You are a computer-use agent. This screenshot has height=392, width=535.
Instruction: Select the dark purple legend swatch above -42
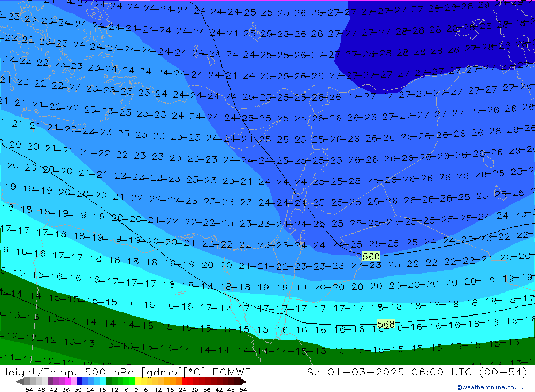coord(50,381)
